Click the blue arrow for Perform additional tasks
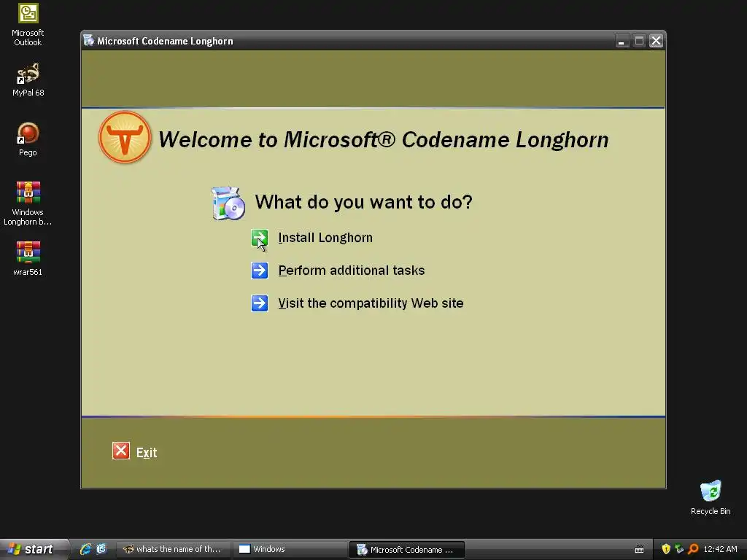The height and width of the screenshot is (560, 747). click(x=260, y=271)
